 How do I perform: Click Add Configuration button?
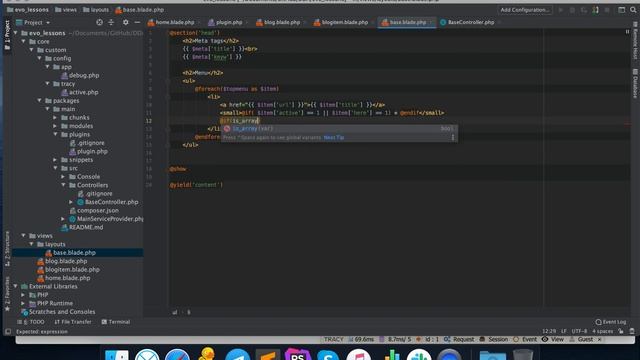coord(524,10)
